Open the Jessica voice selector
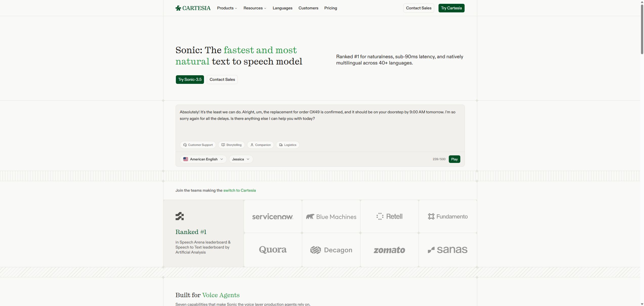The height and width of the screenshot is (306, 644). (x=241, y=159)
